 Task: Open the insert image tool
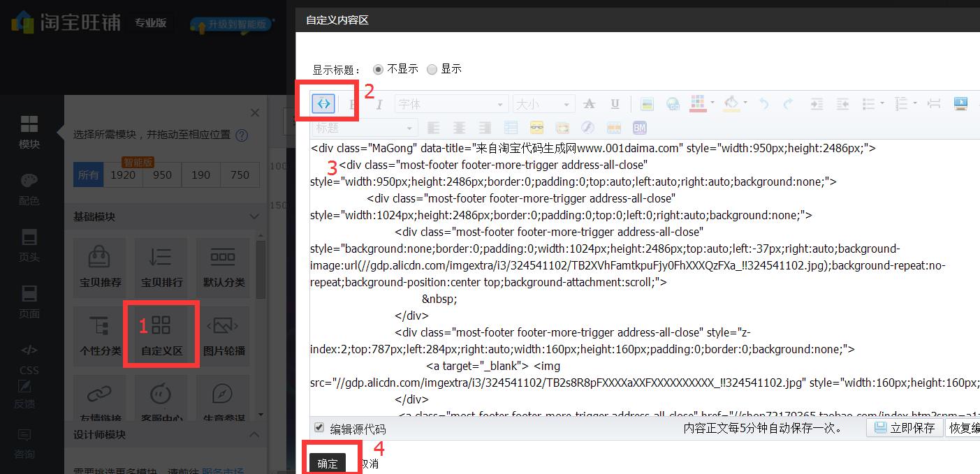pyautogui.click(x=646, y=103)
